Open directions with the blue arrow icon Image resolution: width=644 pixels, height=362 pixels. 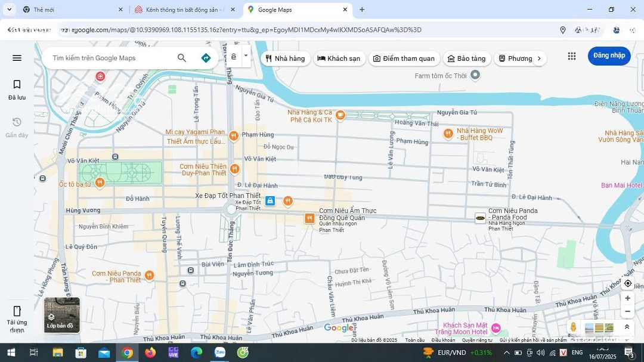pos(206,58)
